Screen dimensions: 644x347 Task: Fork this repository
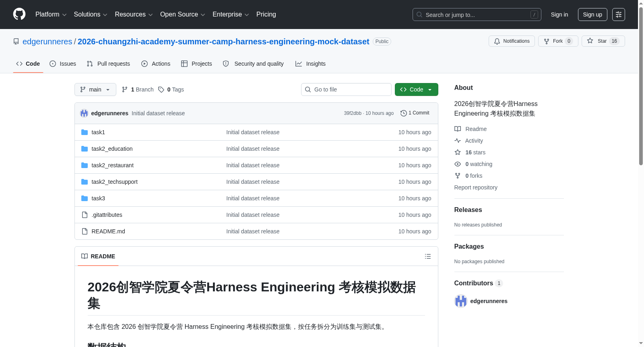558,41
